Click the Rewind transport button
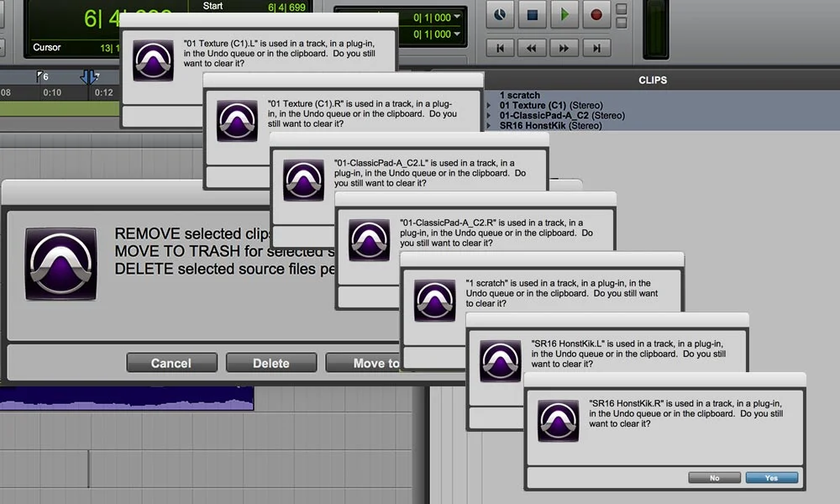Viewport: 840px width, 504px height. pos(532,48)
